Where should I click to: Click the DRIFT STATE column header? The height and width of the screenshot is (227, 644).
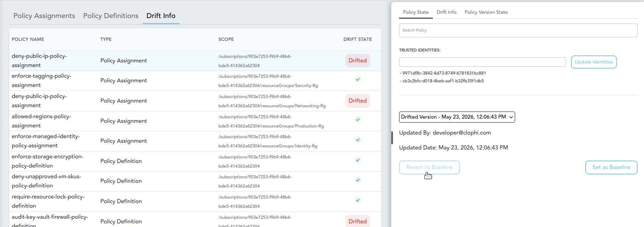pos(358,39)
